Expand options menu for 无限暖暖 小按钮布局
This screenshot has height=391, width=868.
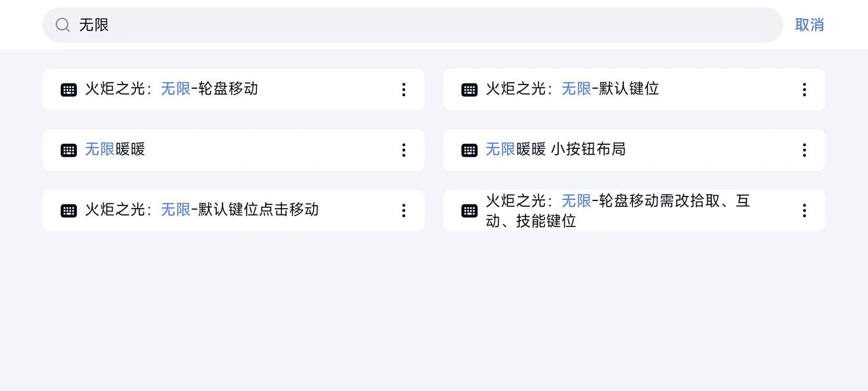point(804,150)
